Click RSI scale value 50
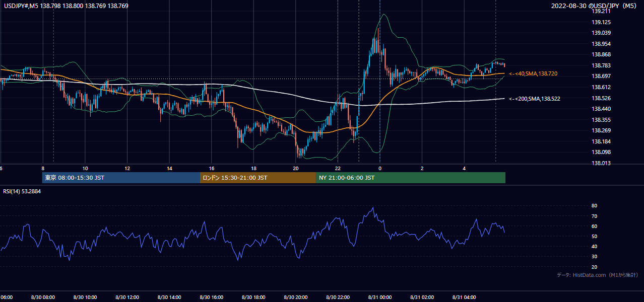Viewport: 644px width, 302px height. point(594,236)
